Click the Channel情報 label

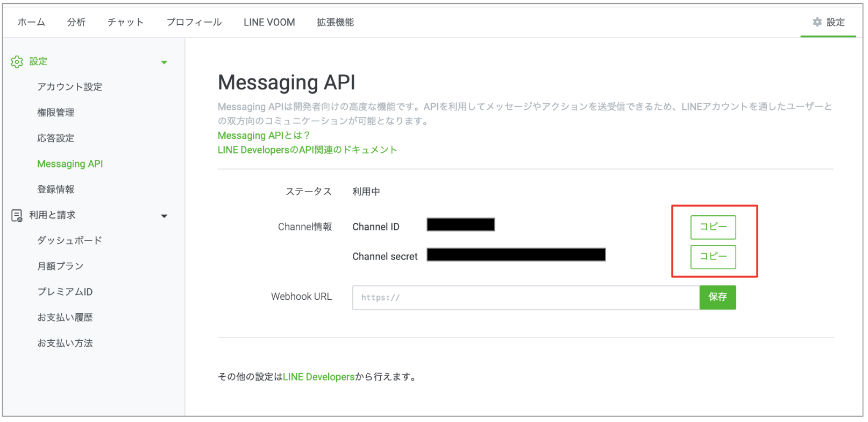tap(305, 227)
